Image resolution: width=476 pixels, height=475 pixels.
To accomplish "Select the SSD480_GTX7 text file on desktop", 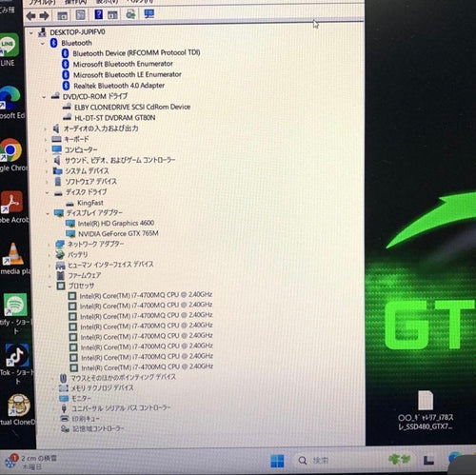I will tap(426, 411).
